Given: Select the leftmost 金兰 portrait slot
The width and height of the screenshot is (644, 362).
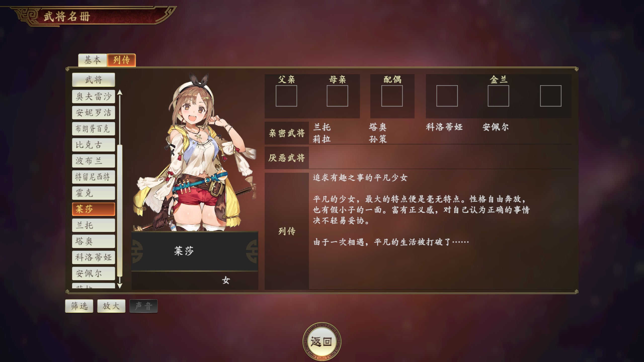Looking at the screenshot, I should [447, 96].
